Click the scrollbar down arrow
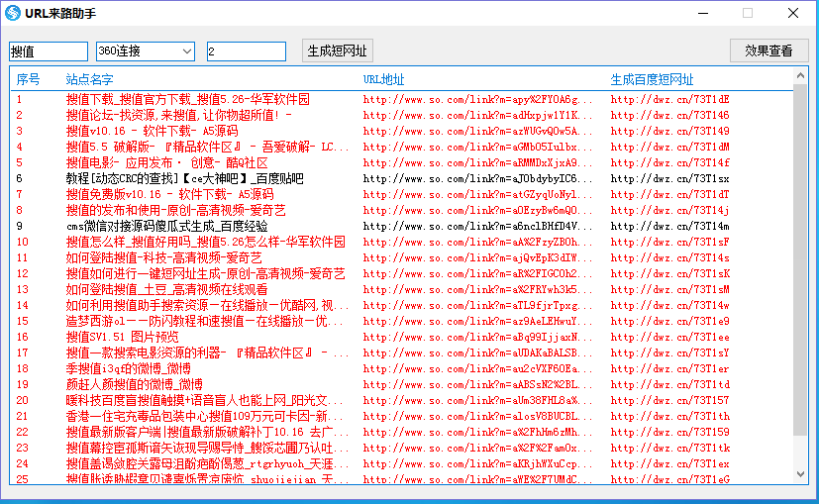The image size is (819, 504). (x=800, y=474)
